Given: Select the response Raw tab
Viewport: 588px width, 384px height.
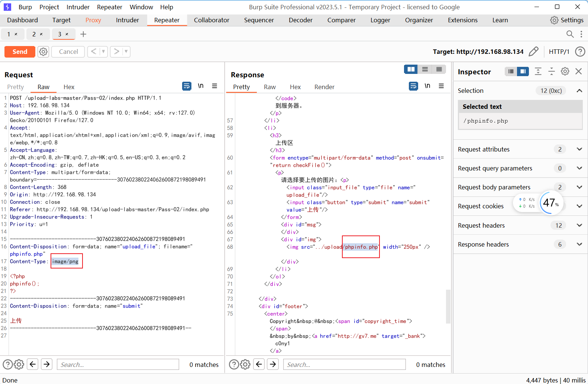Looking at the screenshot, I should click(270, 87).
